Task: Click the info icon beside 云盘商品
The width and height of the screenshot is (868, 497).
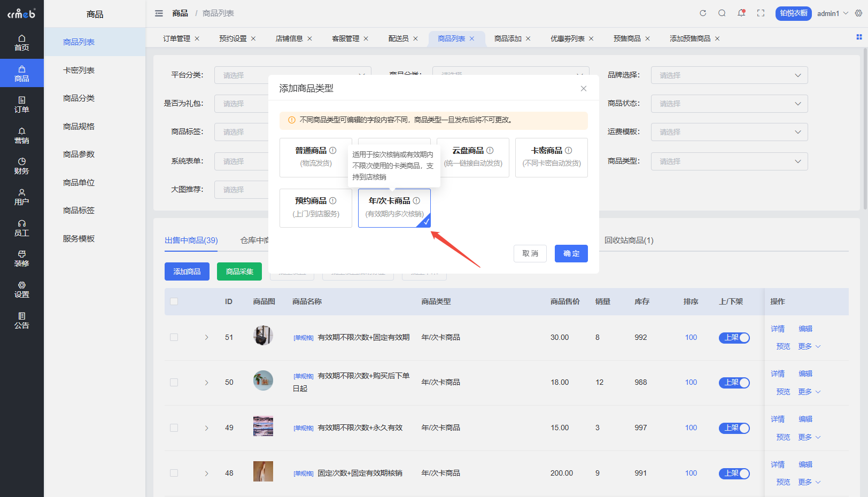Action: tap(490, 151)
